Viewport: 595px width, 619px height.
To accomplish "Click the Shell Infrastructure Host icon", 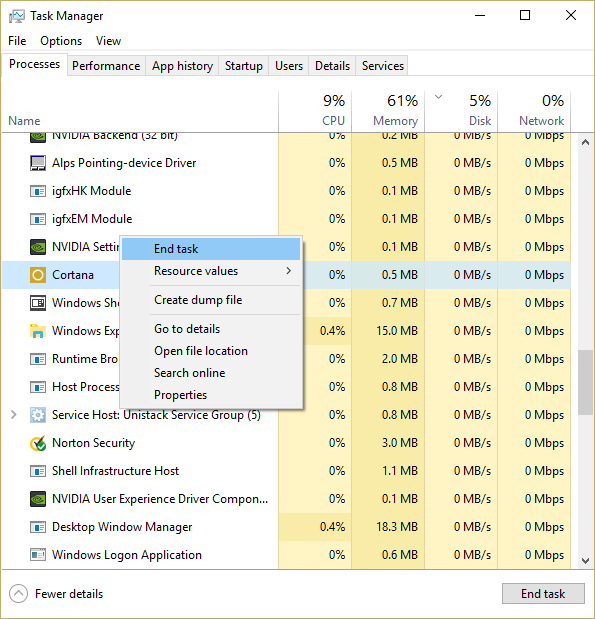I will click(38, 471).
